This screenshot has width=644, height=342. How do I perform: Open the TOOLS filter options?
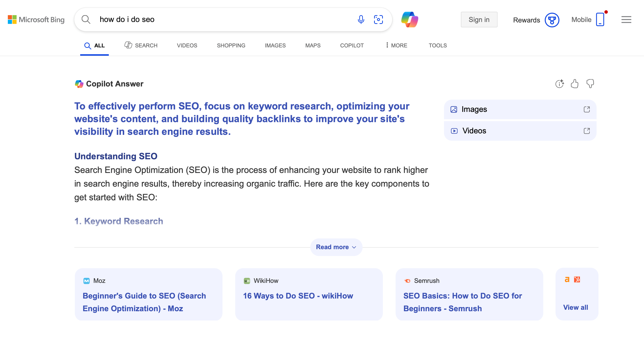coord(437,45)
